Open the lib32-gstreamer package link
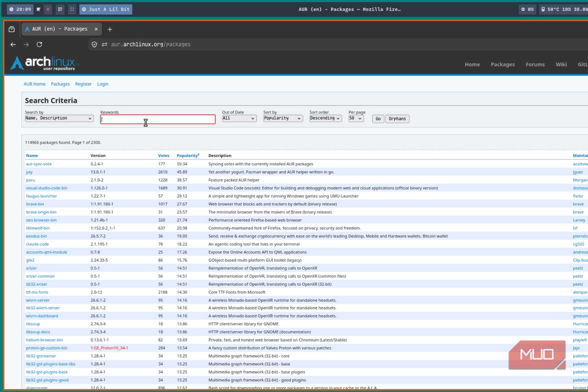Viewport: 588px width, 392px height. click(x=41, y=356)
